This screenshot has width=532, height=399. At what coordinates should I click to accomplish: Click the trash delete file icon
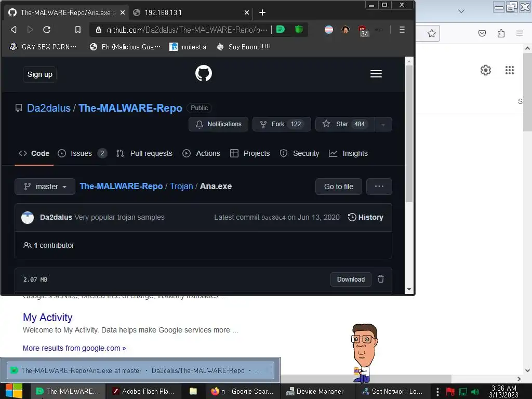[x=381, y=279]
